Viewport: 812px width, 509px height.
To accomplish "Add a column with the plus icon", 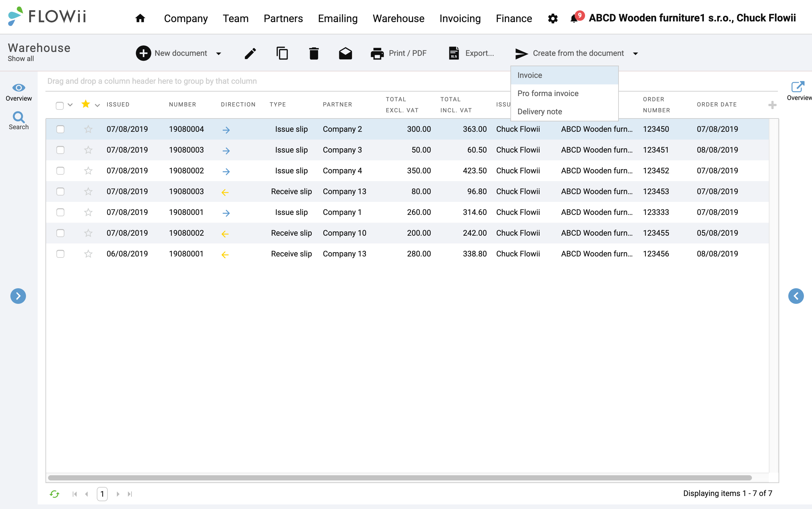I will 772,105.
